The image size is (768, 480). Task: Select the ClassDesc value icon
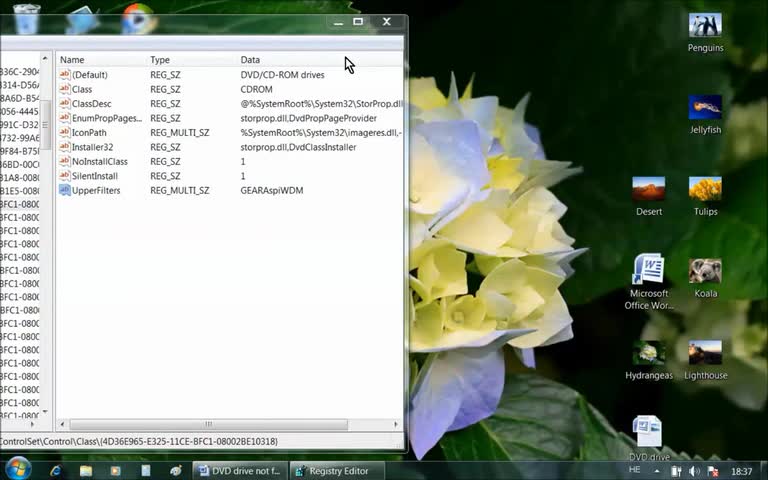[65, 103]
